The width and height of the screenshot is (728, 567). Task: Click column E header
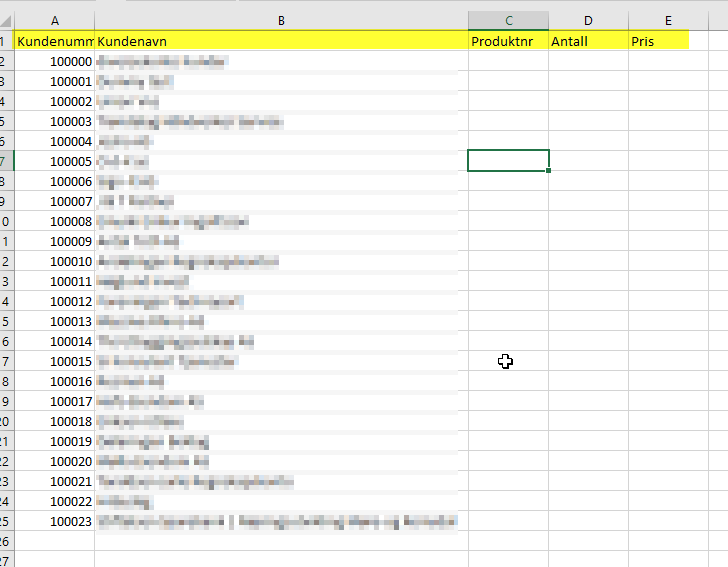(x=667, y=20)
